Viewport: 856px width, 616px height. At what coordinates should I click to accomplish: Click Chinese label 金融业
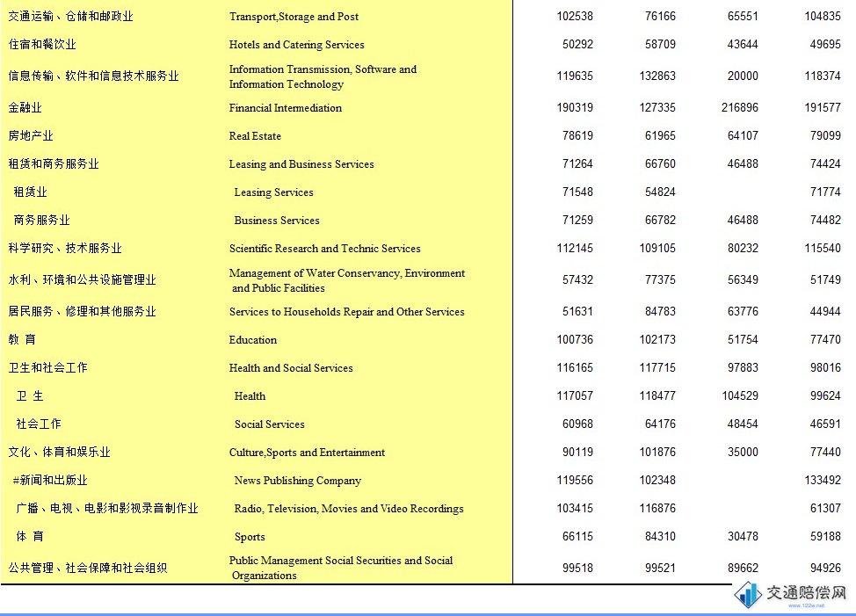tap(25, 107)
